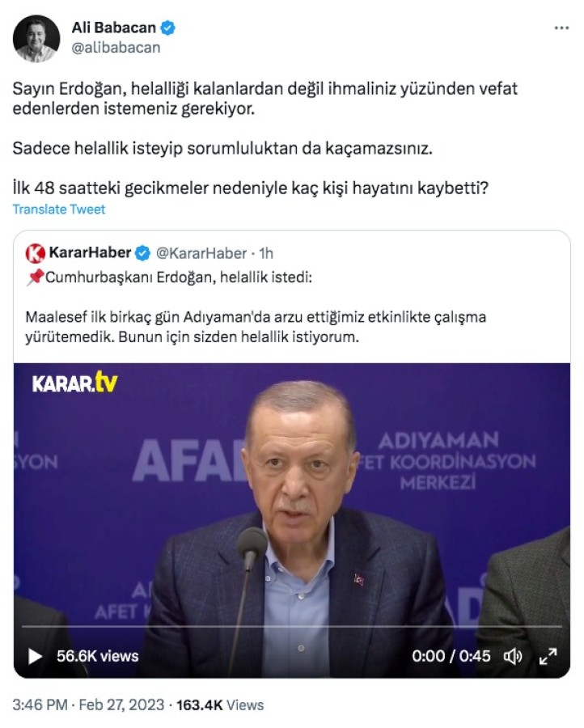Viewport: 584px width, 728px height.
Task: Click the 3:46 PM Feb 27, 2023 timestamp
Action: pos(88,705)
